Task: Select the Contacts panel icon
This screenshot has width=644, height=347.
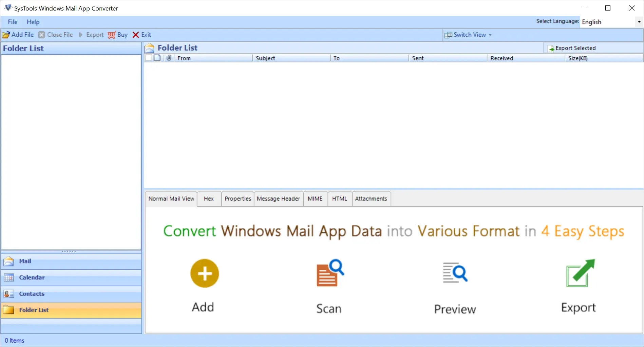Action: coord(8,294)
